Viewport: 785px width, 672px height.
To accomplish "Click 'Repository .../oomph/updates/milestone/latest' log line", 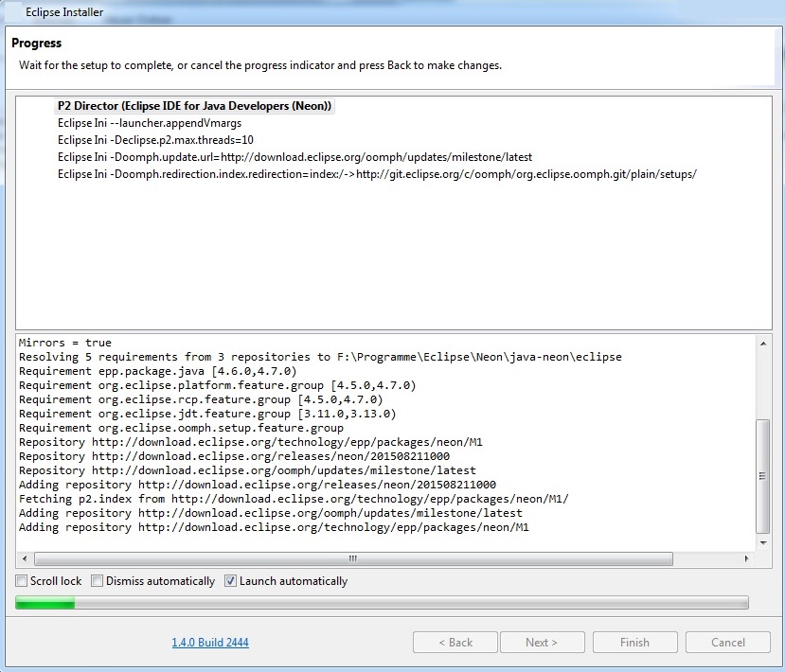I will pyautogui.click(x=247, y=470).
